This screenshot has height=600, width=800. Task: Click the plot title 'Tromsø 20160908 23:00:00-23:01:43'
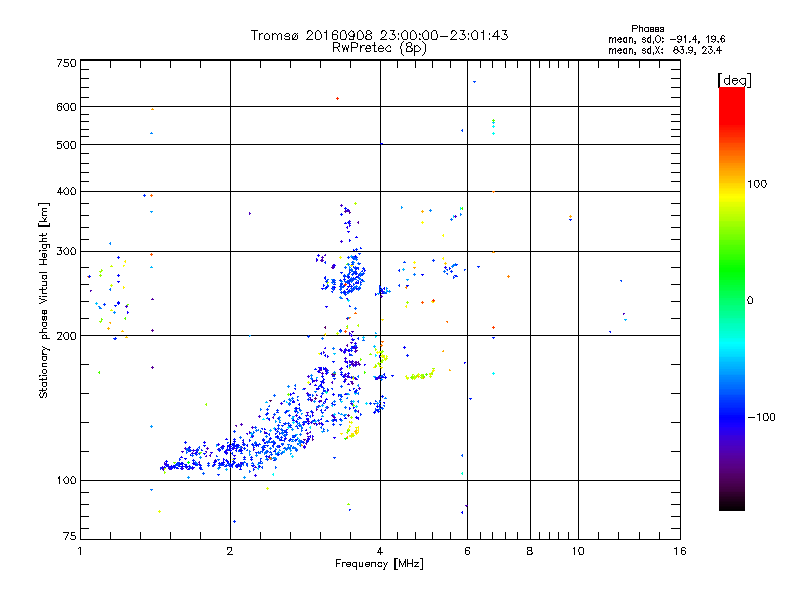[x=379, y=35]
